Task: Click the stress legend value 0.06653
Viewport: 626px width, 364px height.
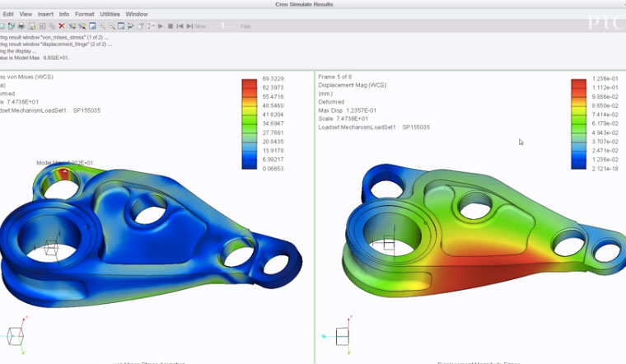Action: 273,169
